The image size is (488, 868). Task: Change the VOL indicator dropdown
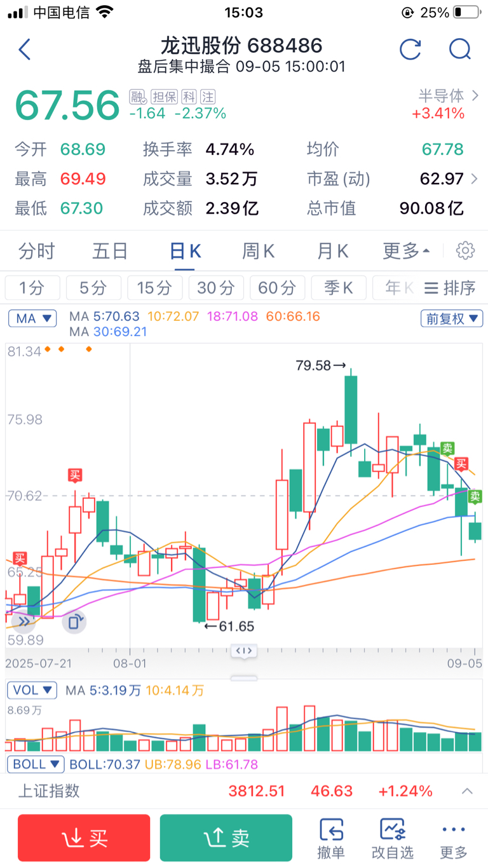pos(32,690)
